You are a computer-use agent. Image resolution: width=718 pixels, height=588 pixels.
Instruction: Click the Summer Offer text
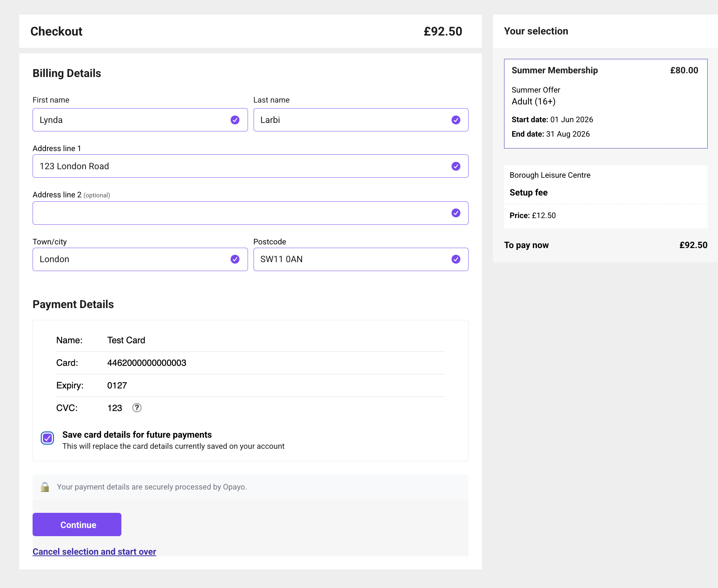click(x=536, y=90)
